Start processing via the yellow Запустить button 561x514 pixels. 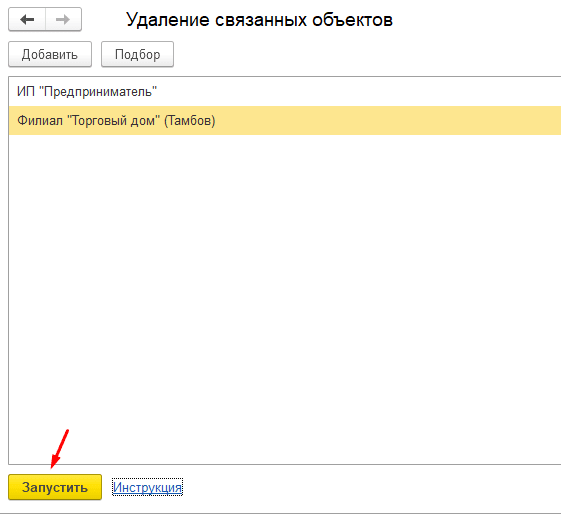(55, 487)
